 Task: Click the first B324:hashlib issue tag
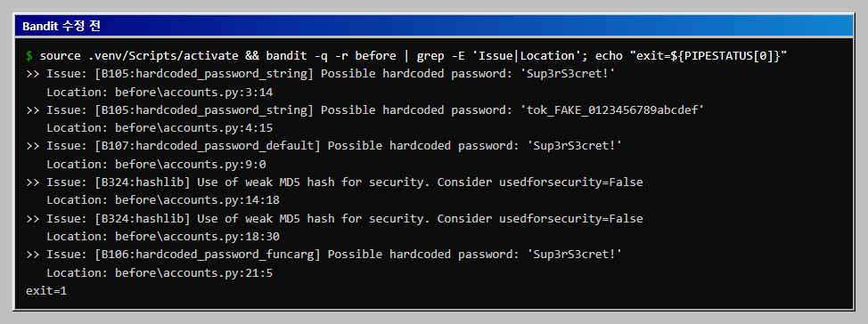[143, 182]
